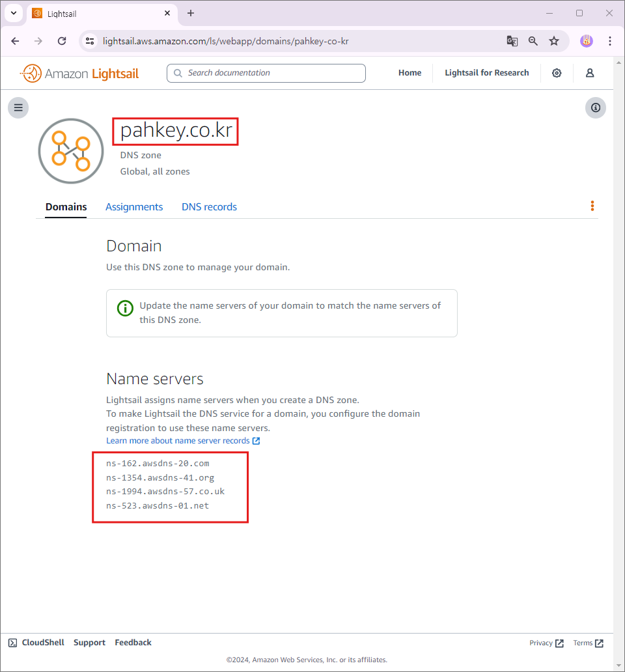Image resolution: width=625 pixels, height=672 pixels.
Task: Click the page vertical scrollbar
Action: point(618,364)
